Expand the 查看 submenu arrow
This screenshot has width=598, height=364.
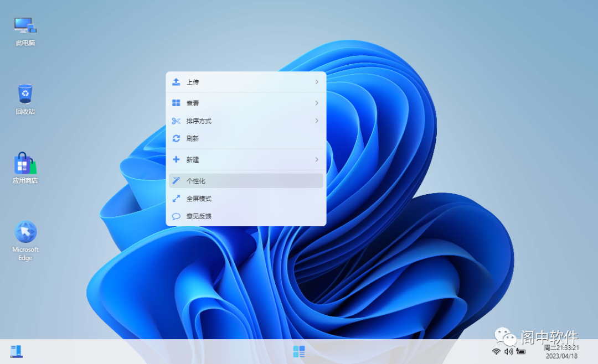click(x=317, y=103)
